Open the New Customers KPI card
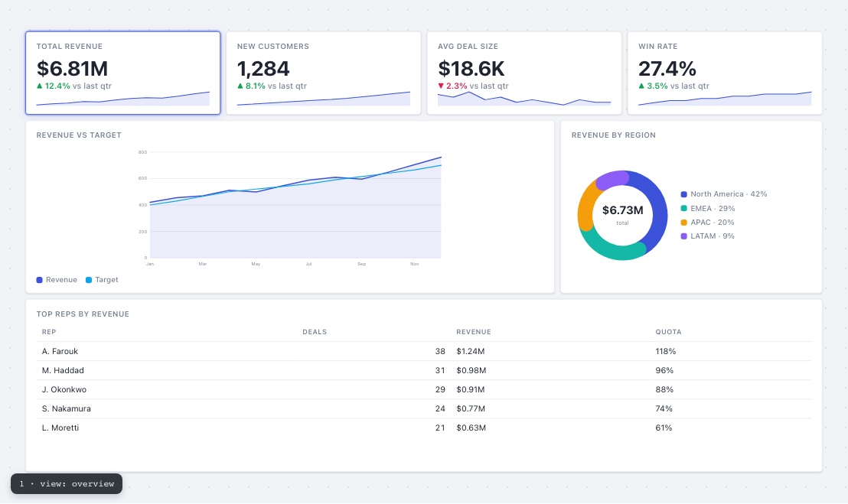The height and width of the screenshot is (504, 848). coord(324,73)
